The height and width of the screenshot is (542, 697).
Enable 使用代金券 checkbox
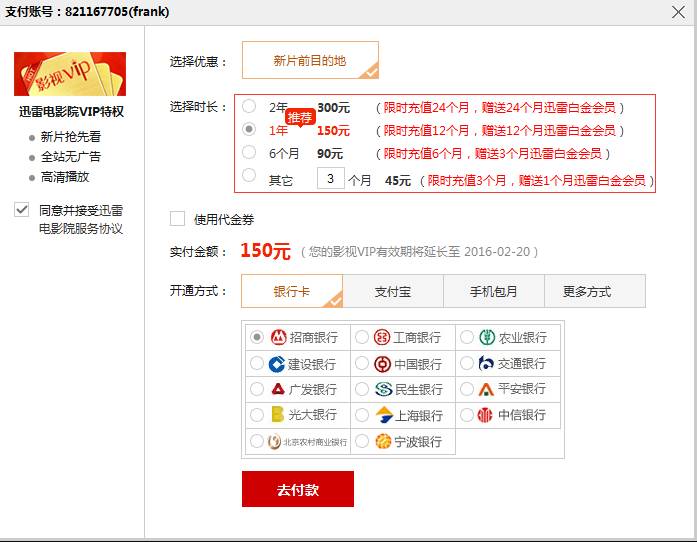click(x=177, y=218)
